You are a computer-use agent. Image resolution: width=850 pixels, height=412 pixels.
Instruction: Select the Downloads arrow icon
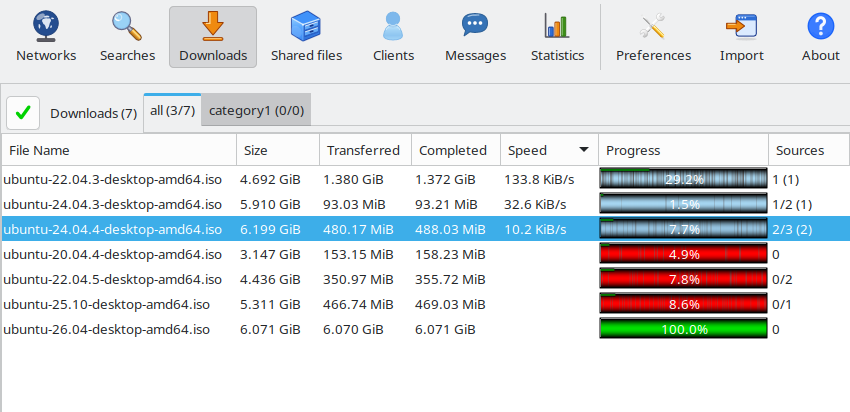(x=212, y=26)
